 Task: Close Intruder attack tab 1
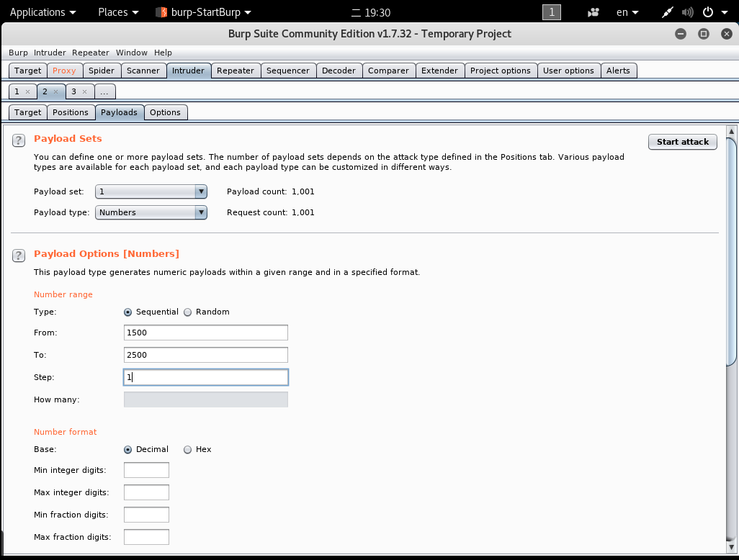(x=27, y=92)
